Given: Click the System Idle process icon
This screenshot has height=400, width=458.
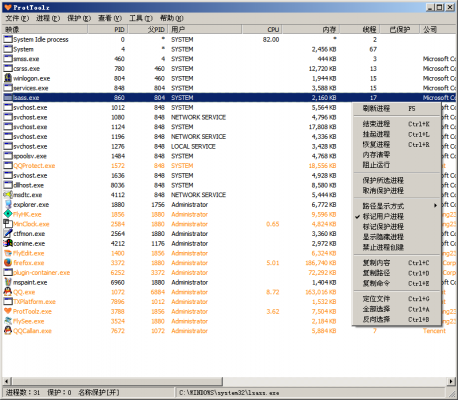Looking at the screenshot, I should tap(8, 39).
